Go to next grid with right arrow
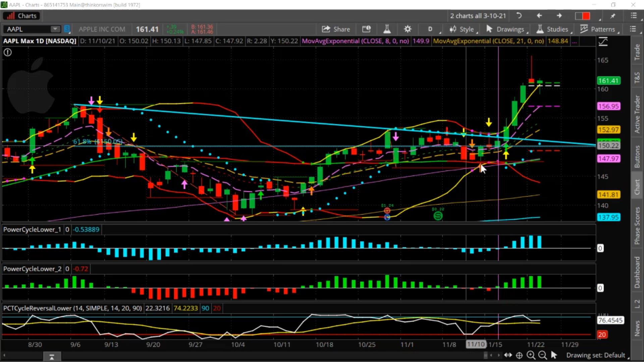The image size is (644, 362). (559, 16)
